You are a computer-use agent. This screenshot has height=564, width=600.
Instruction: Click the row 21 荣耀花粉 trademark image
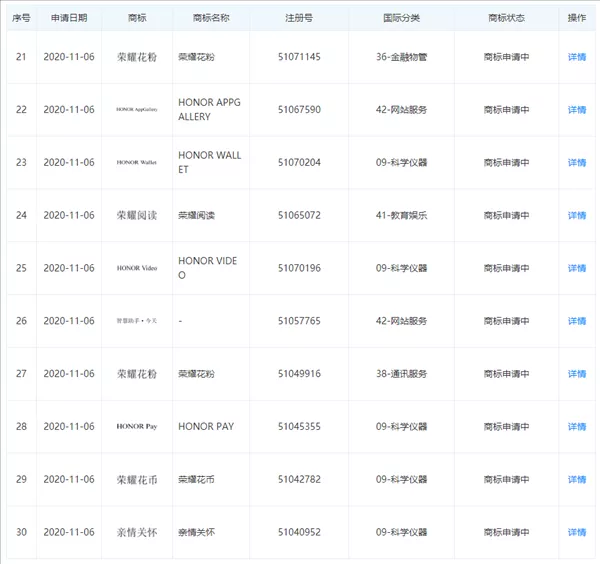point(137,57)
